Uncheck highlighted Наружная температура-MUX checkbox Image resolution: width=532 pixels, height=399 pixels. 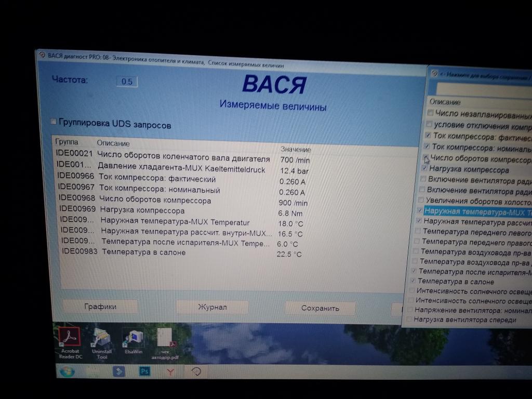tap(420, 210)
